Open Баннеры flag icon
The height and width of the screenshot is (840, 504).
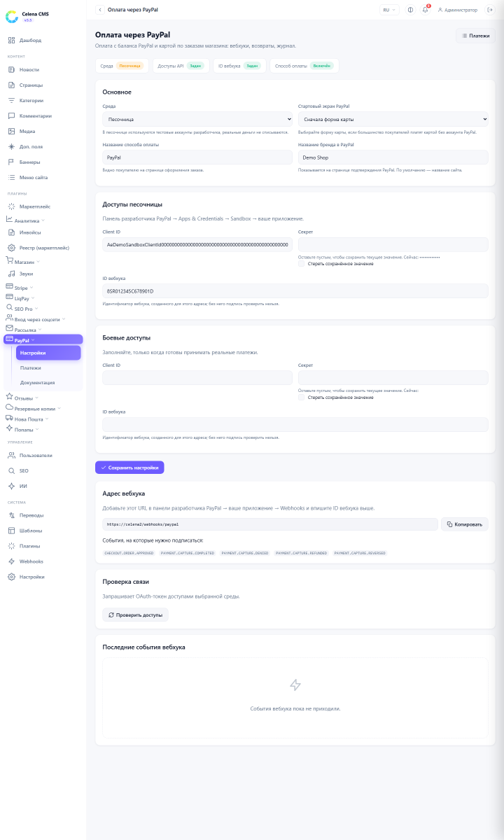pyautogui.click(x=11, y=162)
